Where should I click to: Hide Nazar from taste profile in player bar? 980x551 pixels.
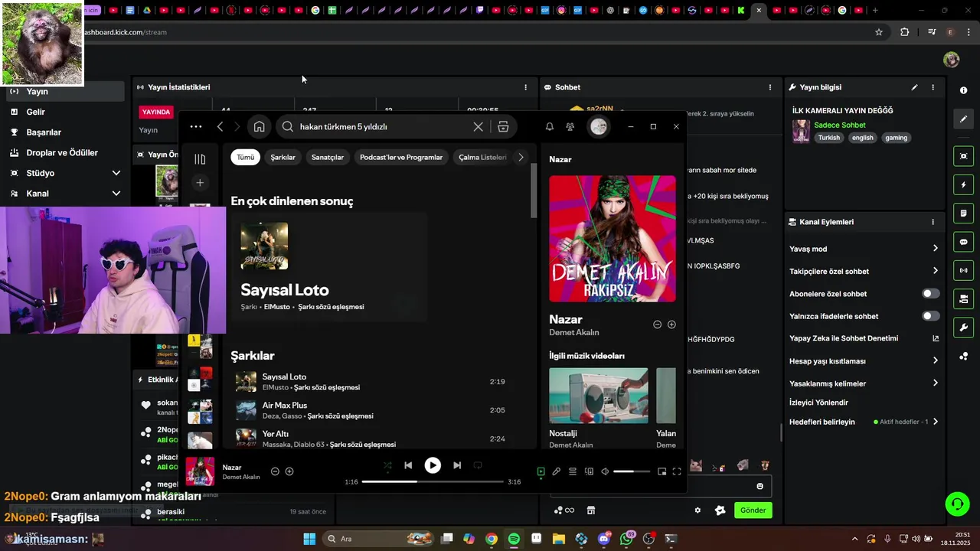click(275, 471)
